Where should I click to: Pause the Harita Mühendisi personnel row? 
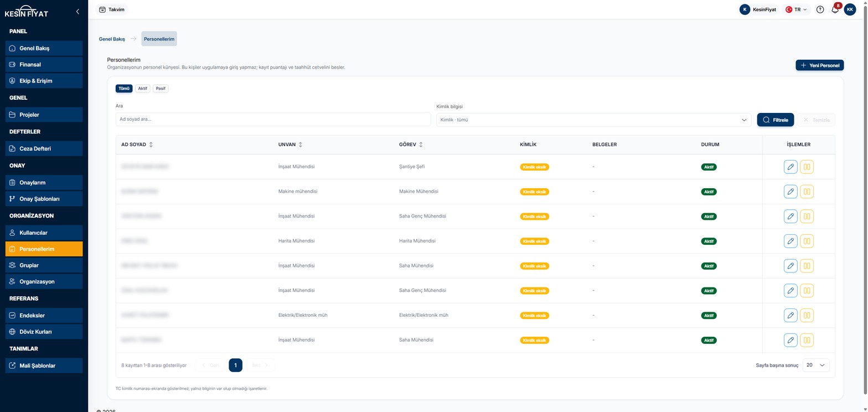pyautogui.click(x=807, y=241)
